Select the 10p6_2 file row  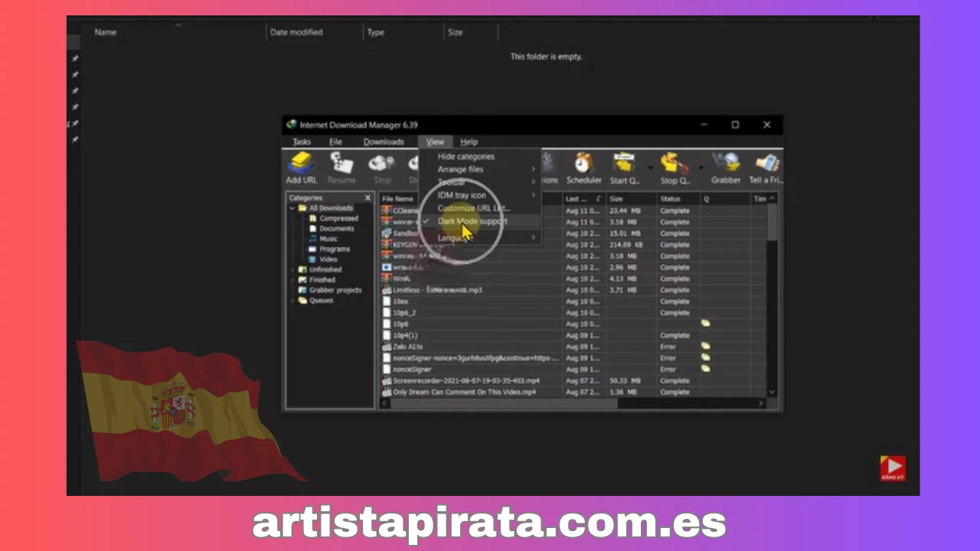(x=573, y=313)
